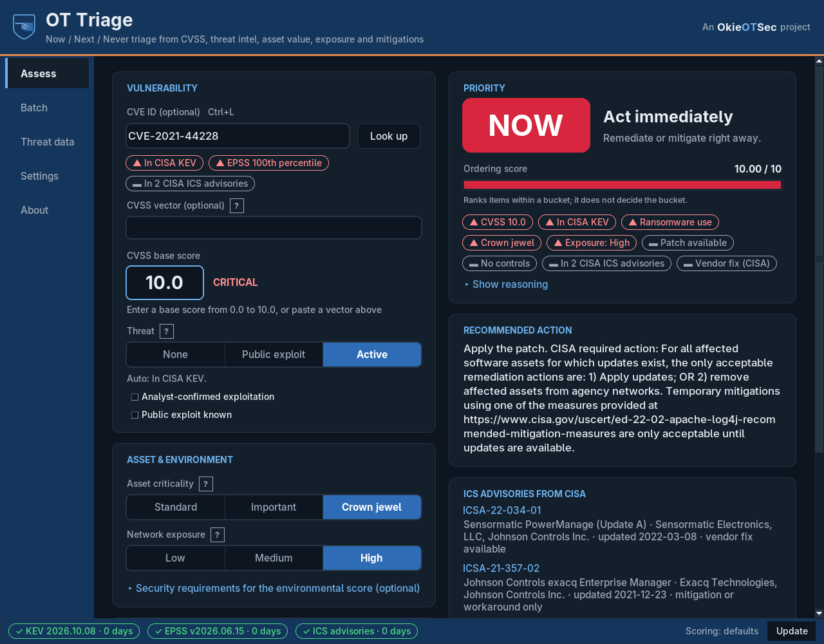824x644 pixels.
Task: Click the Look up button
Action: [389, 137]
